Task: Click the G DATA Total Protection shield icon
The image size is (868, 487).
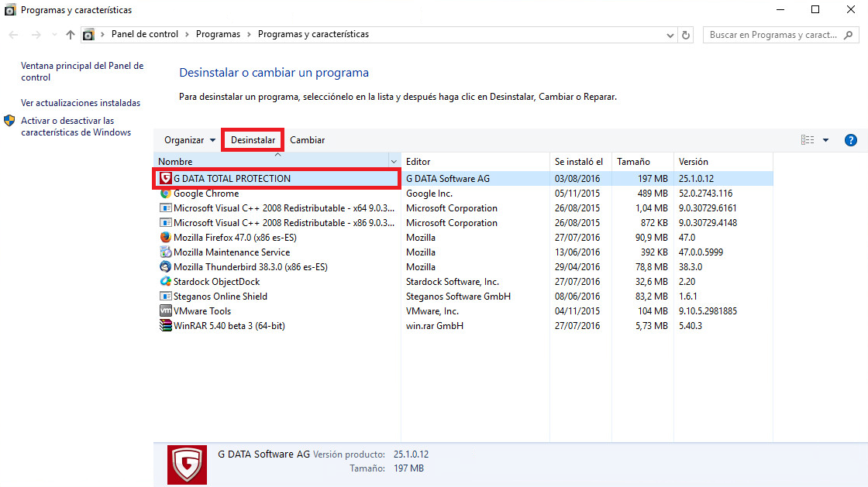Action: point(166,178)
